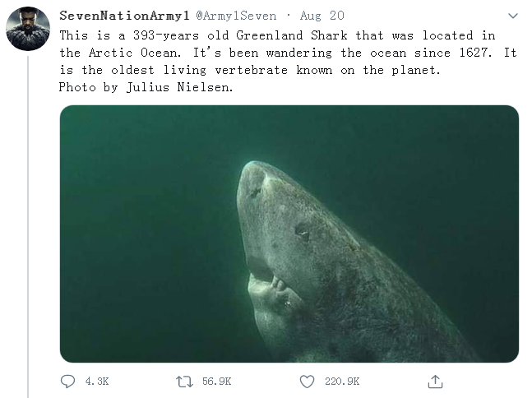Click the 220.9K likes count
This screenshot has height=398, width=532.
point(341,382)
